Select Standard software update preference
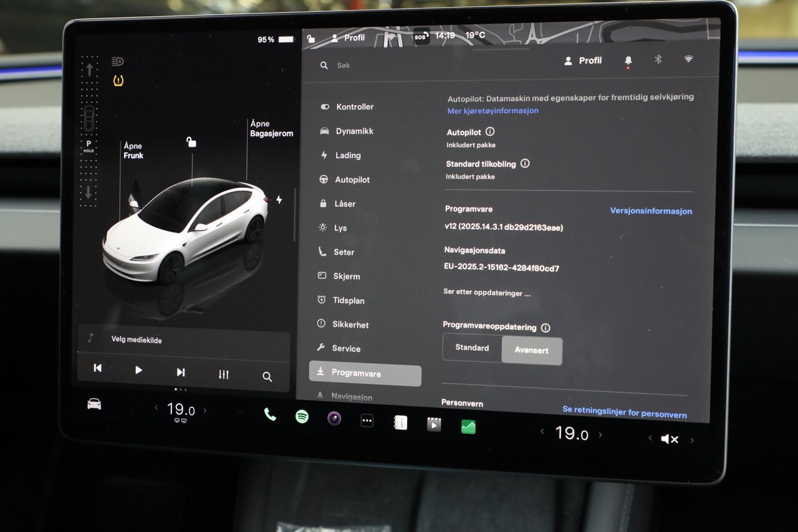Viewport: 798px width, 532px height. pyautogui.click(x=472, y=348)
